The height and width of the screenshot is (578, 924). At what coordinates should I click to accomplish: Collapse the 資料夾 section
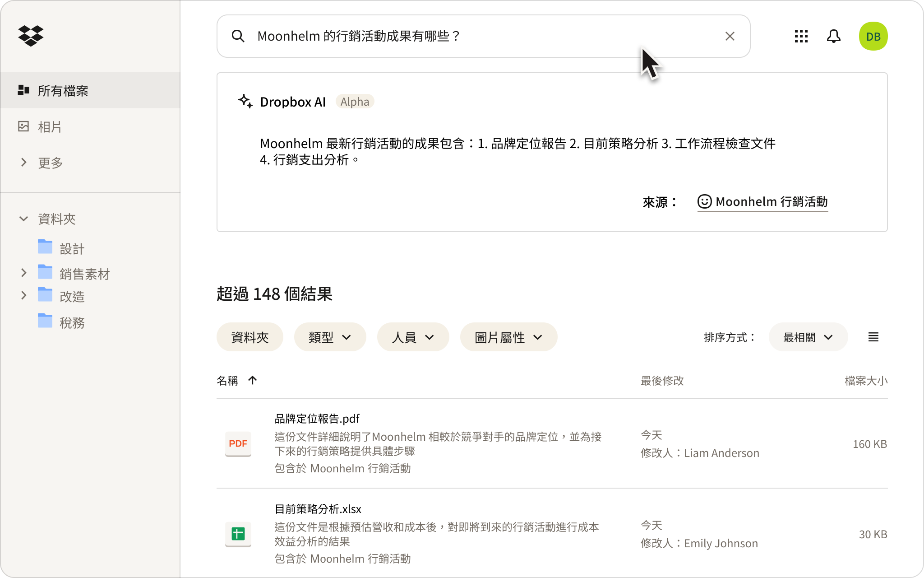[x=23, y=219]
